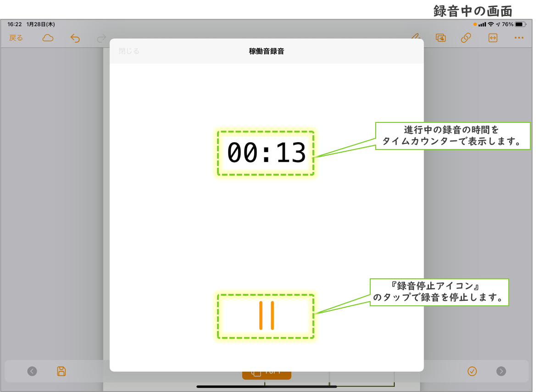
Task: Open the cloud sync icon
Action: (48, 38)
